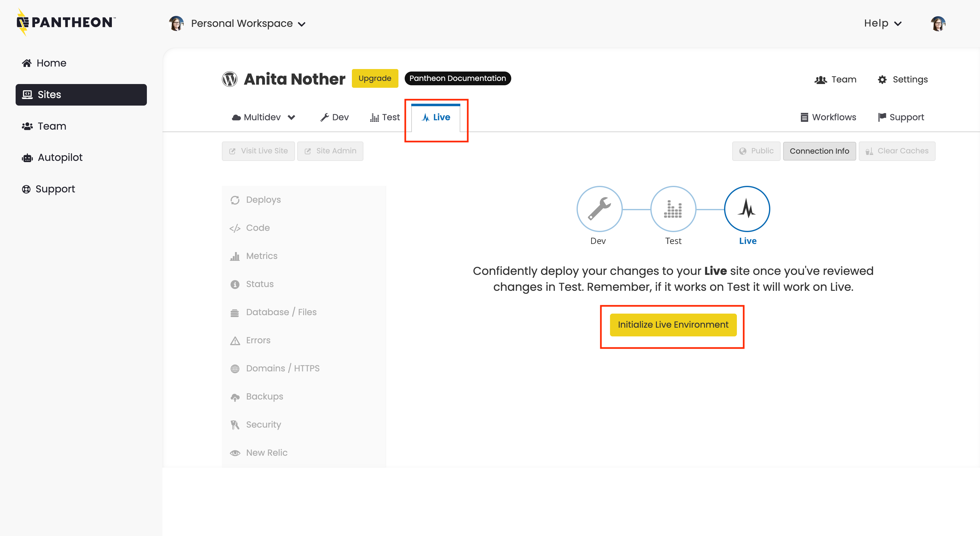Click the Dev wrench circle icon

point(599,209)
